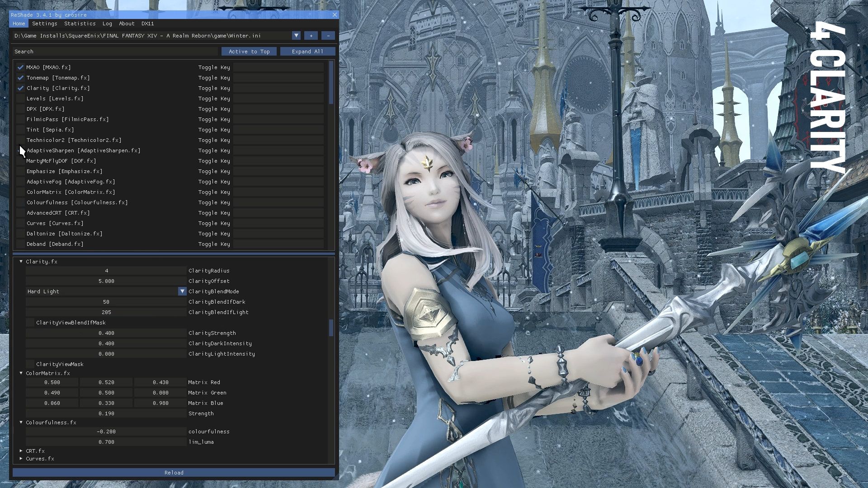
Task: Enable the ColorMatrix effect checkbox
Action: point(20,192)
